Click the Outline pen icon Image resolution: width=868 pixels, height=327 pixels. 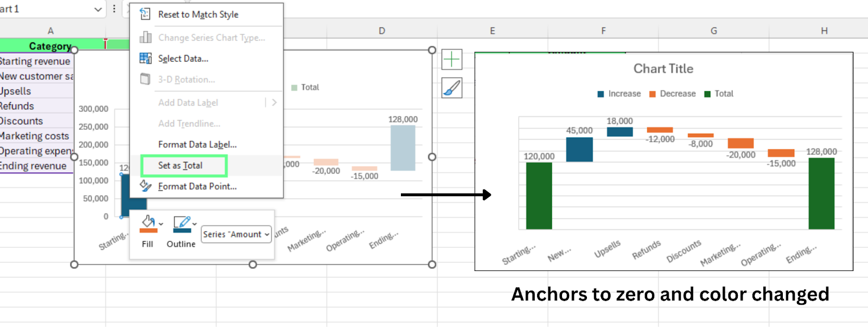pyautogui.click(x=182, y=222)
